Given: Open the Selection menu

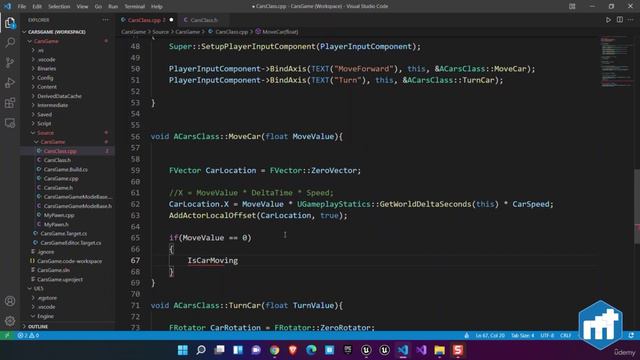Looking at the screenshot, I should coord(59,7).
